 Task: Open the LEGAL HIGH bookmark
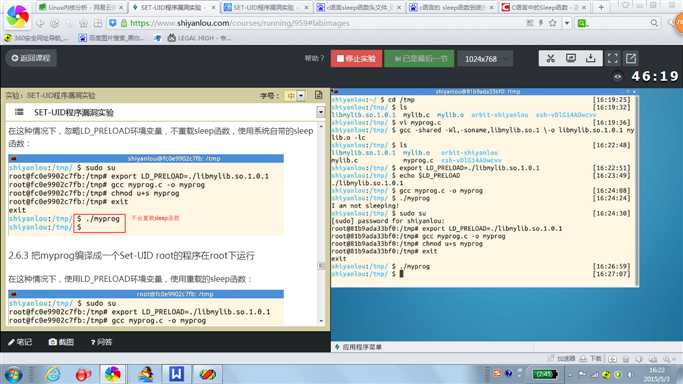tap(199, 38)
